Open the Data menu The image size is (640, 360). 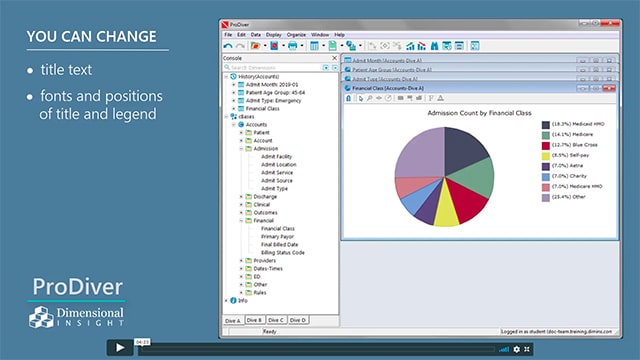coord(256,35)
